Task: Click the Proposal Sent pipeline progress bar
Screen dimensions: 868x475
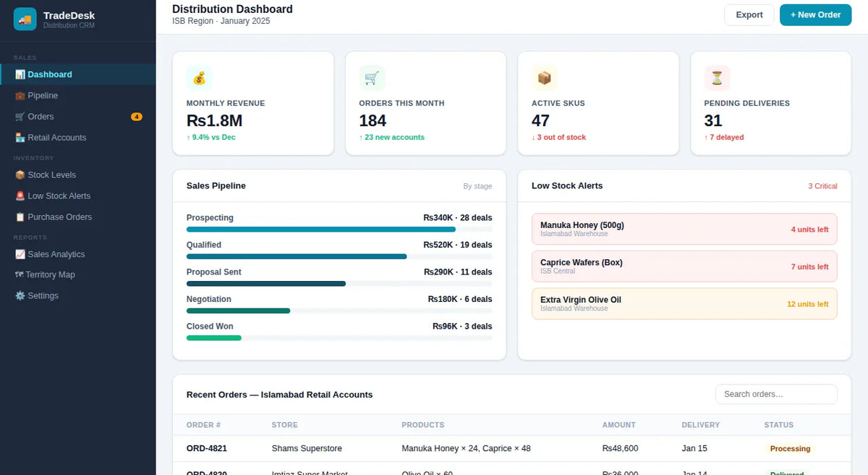Action: point(339,284)
